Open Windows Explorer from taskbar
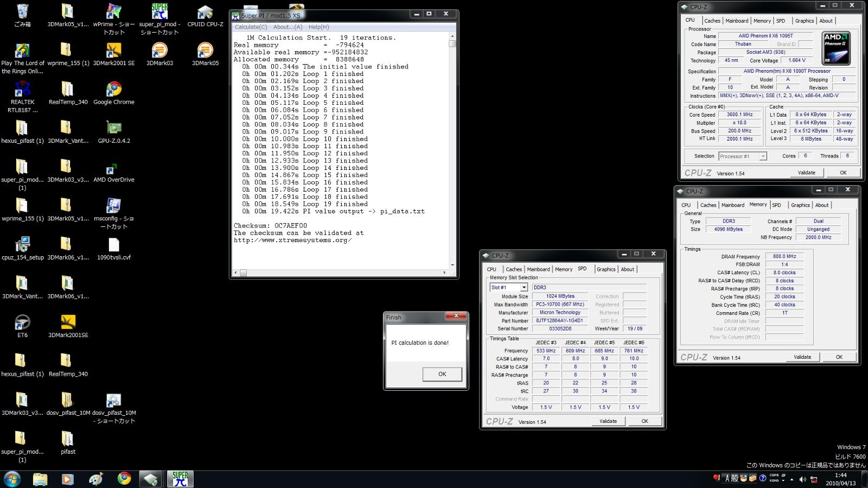This screenshot has width=868, height=488. pos(40,479)
